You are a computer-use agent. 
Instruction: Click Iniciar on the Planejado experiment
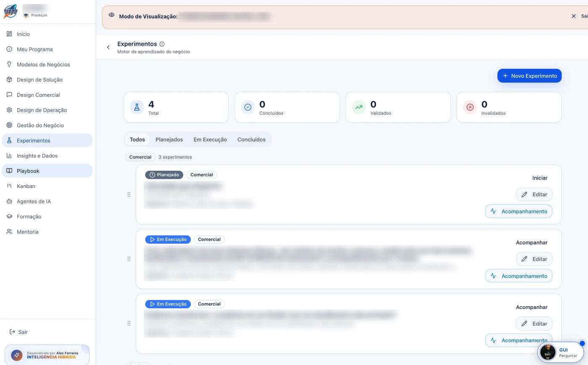540,178
